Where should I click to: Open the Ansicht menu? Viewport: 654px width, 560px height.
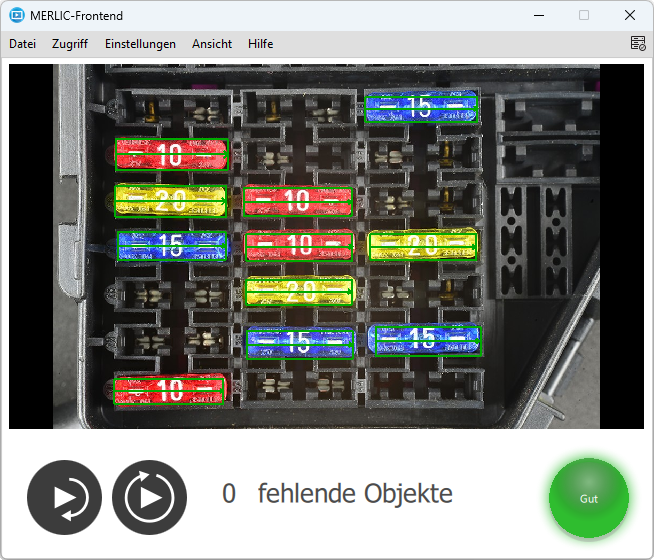click(212, 44)
